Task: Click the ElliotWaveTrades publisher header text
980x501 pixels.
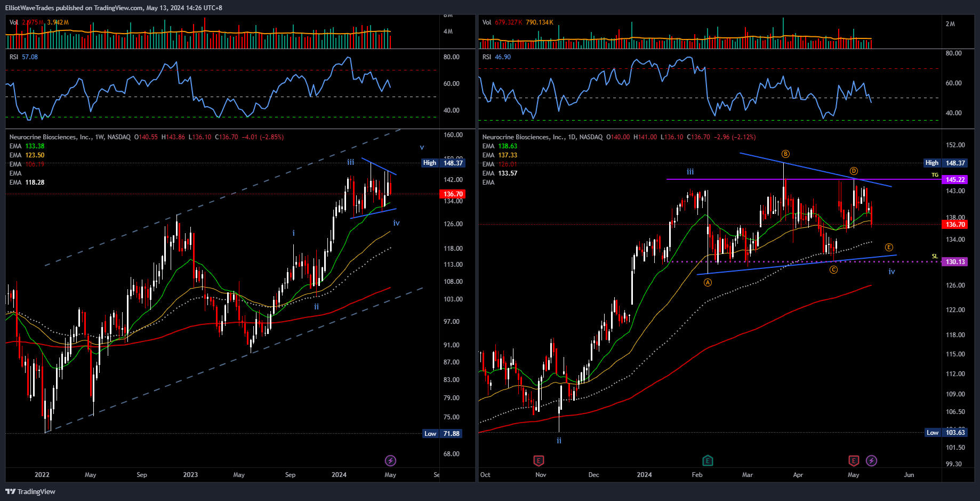Action: [x=114, y=7]
